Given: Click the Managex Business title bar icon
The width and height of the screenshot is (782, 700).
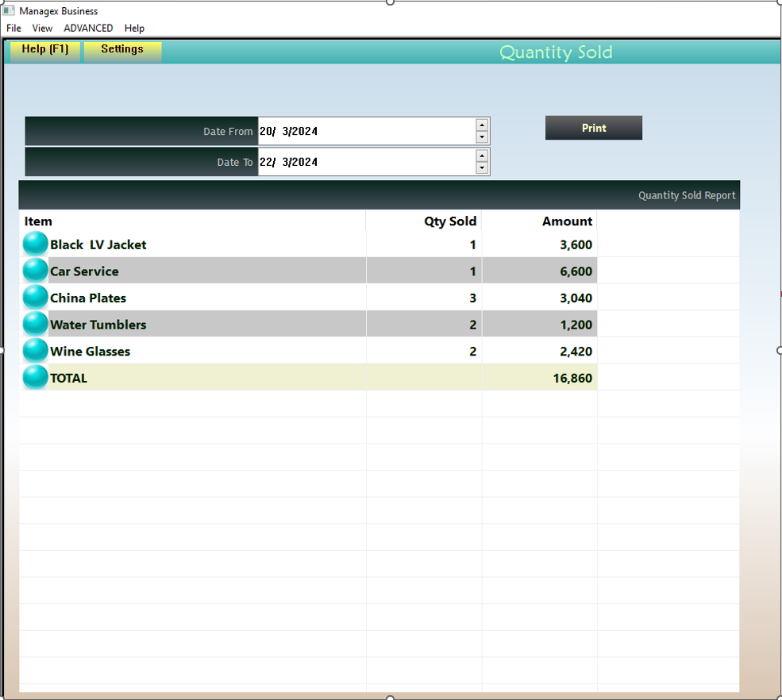Looking at the screenshot, I should [10, 10].
